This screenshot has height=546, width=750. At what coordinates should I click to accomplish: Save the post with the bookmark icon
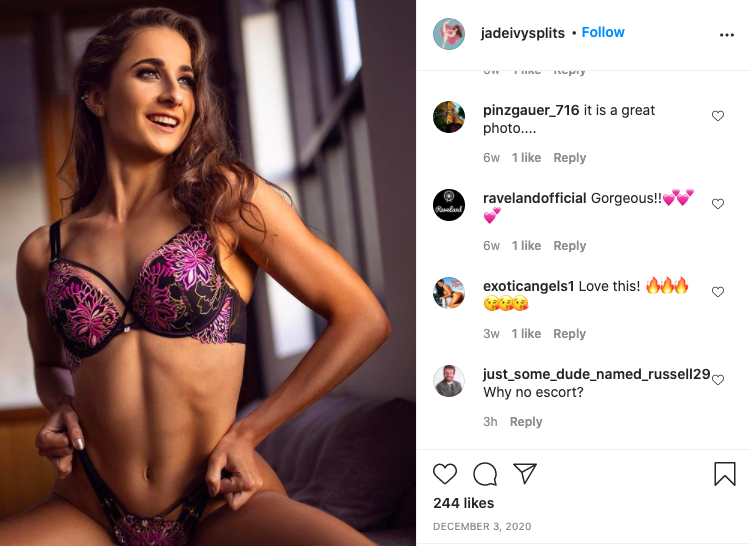coord(725,474)
